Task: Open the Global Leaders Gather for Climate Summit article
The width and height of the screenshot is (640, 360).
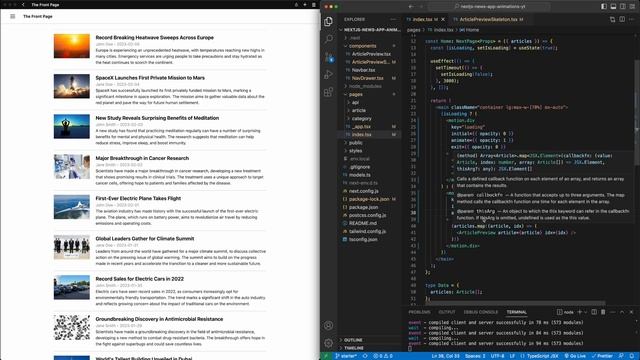Action: pos(145,238)
